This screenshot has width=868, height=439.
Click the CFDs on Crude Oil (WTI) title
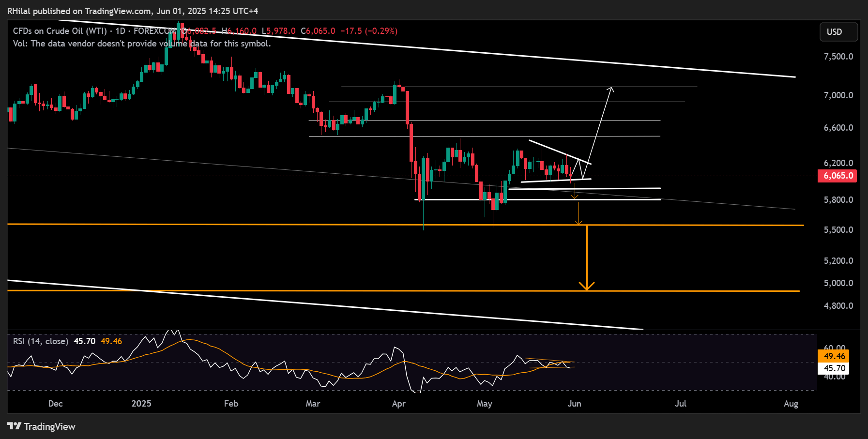(60, 31)
